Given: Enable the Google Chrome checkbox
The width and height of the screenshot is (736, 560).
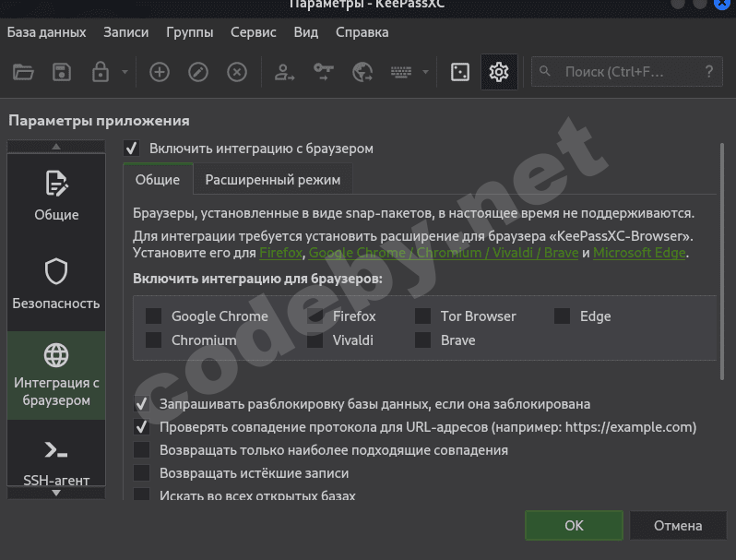Looking at the screenshot, I should point(153,316).
